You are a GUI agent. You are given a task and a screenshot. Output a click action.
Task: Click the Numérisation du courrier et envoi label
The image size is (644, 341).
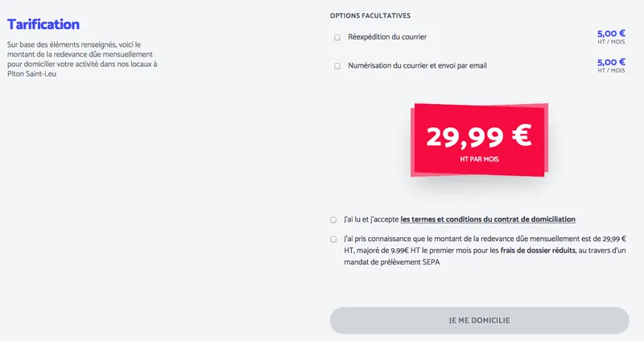pyautogui.click(x=417, y=65)
